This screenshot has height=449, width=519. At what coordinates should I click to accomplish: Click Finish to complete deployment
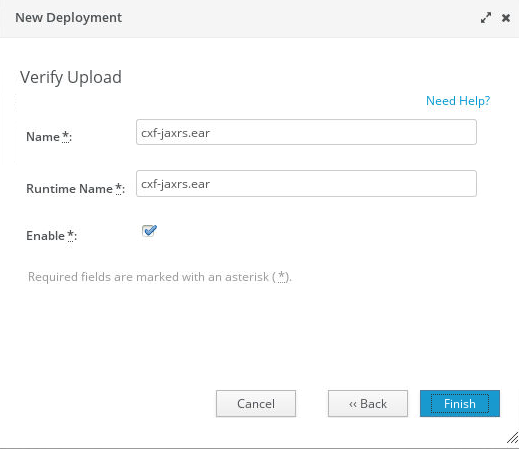click(460, 404)
